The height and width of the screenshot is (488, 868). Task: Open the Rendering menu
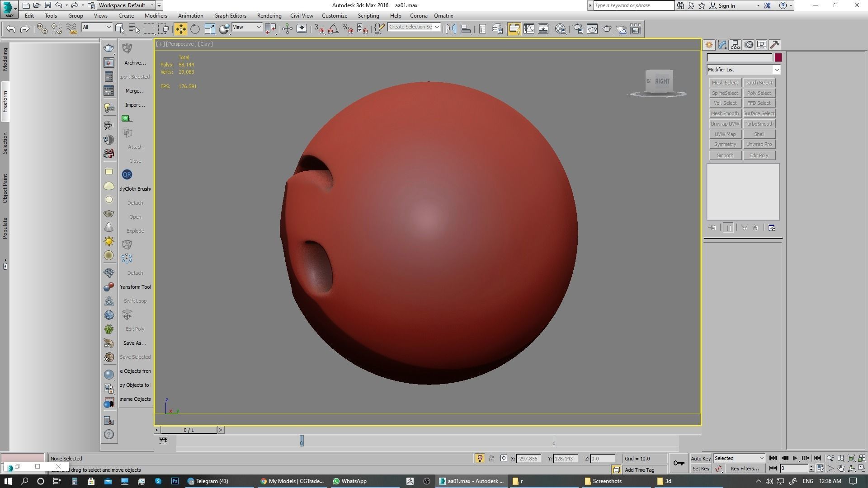click(x=269, y=16)
